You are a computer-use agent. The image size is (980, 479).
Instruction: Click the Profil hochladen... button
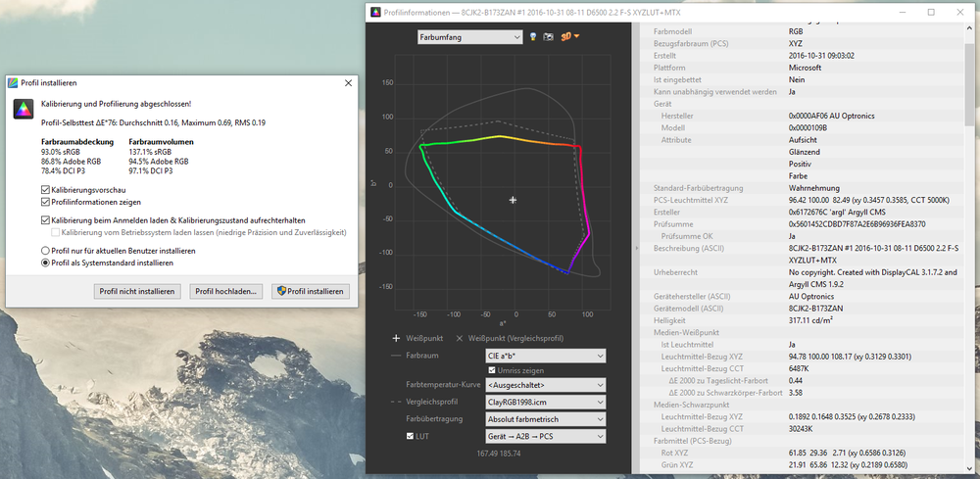[225, 291]
